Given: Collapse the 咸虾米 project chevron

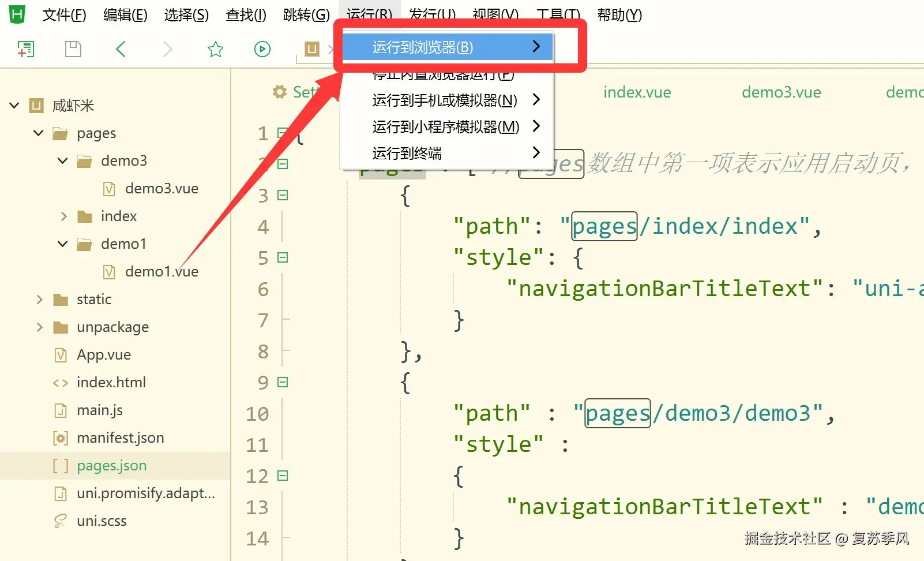Looking at the screenshot, I should pyautogui.click(x=14, y=105).
